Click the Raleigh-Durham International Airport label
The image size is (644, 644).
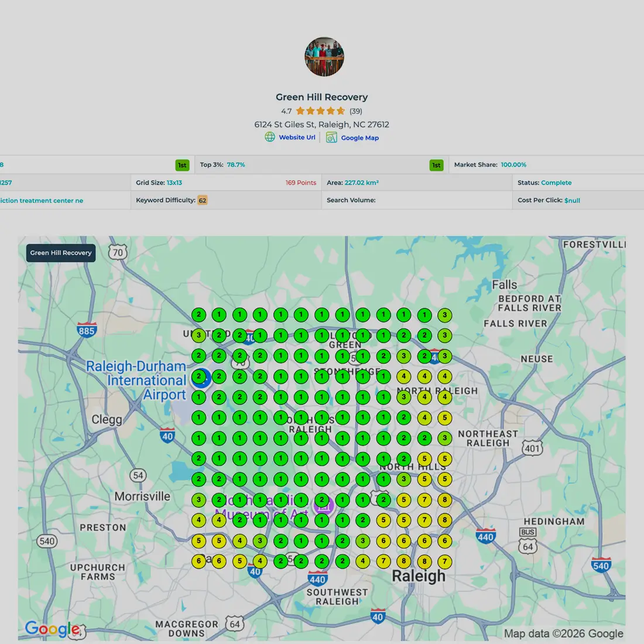click(136, 381)
